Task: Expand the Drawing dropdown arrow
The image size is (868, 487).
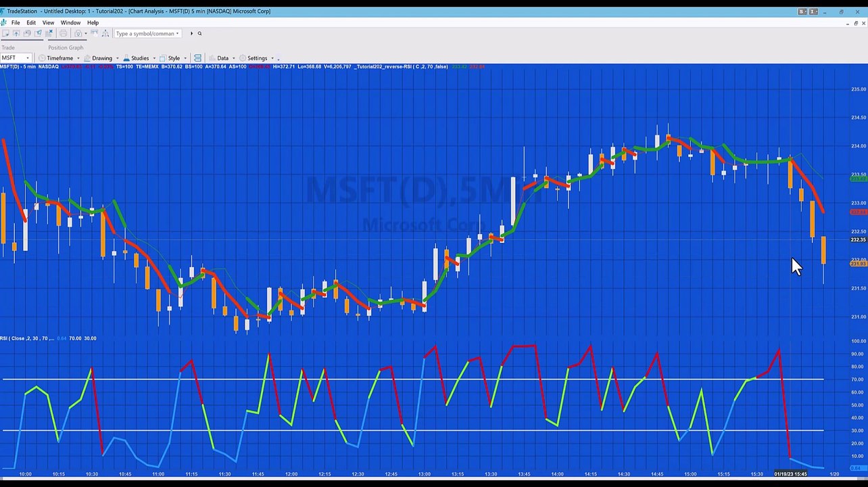Action: pos(117,58)
